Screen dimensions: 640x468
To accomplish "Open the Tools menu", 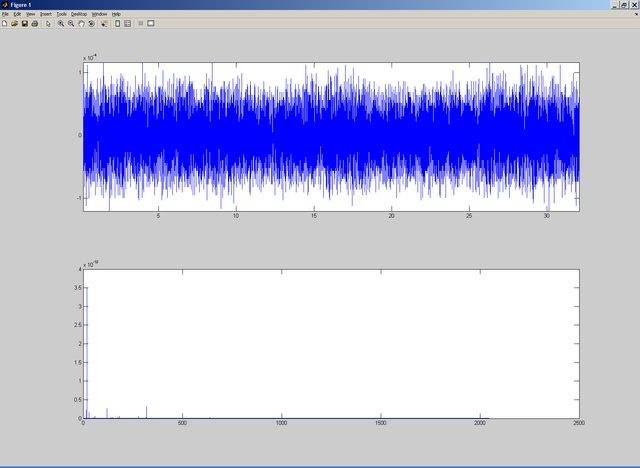I will coord(62,14).
